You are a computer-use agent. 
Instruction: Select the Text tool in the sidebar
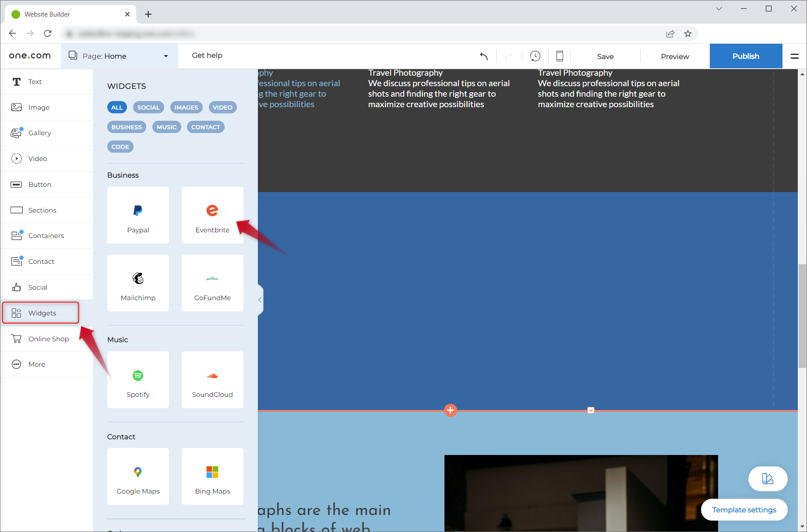point(35,81)
